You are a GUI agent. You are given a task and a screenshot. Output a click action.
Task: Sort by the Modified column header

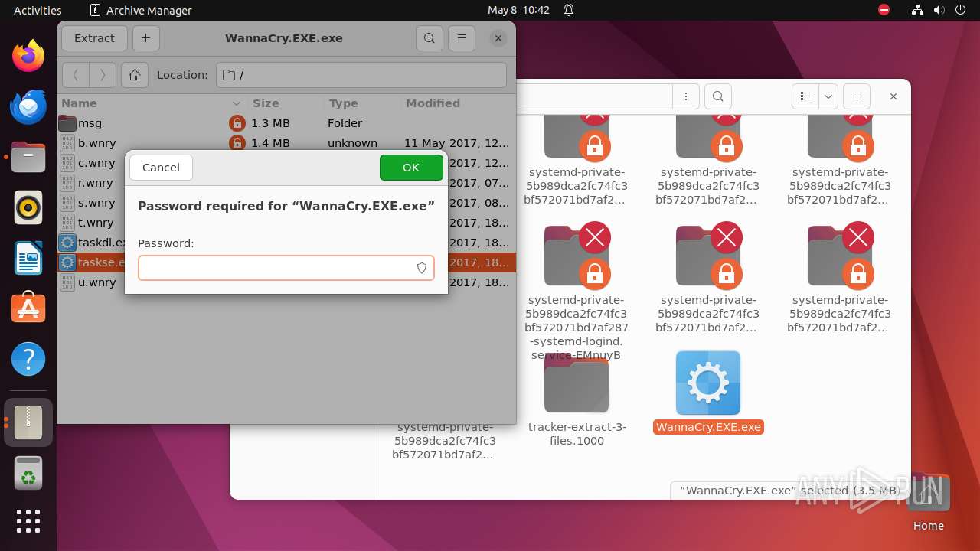[458, 103]
